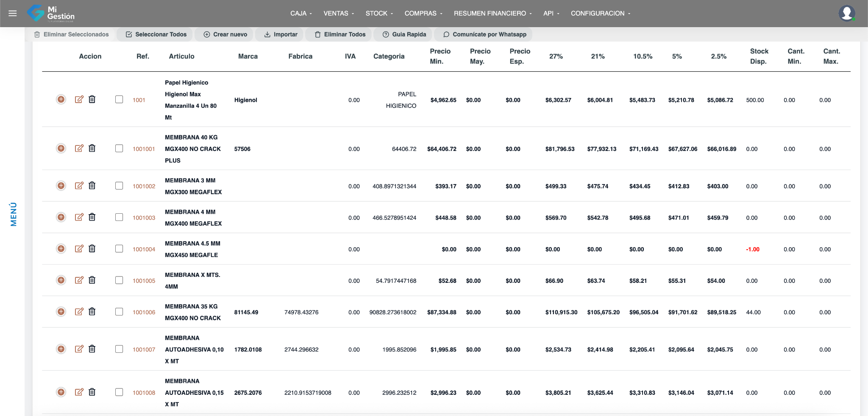Click the user profile avatar

click(846, 13)
